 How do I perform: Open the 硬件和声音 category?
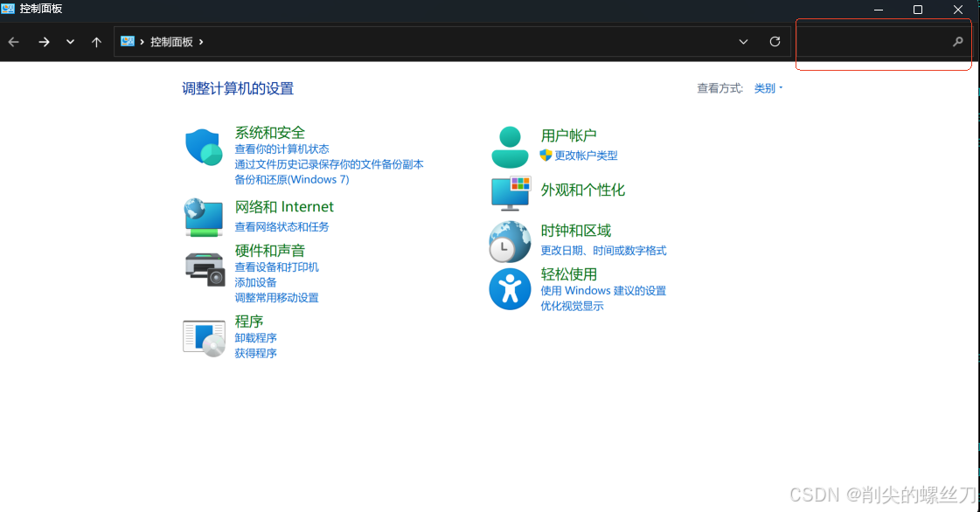(270, 251)
